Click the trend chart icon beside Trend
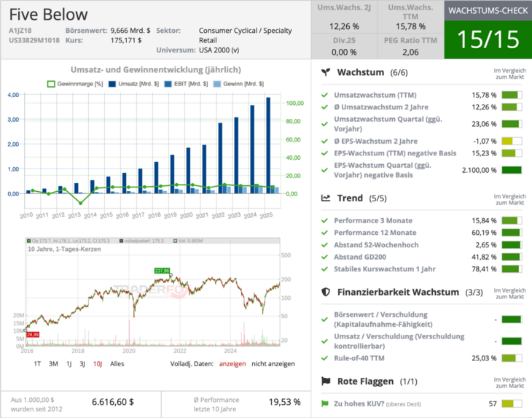 click(x=326, y=198)
